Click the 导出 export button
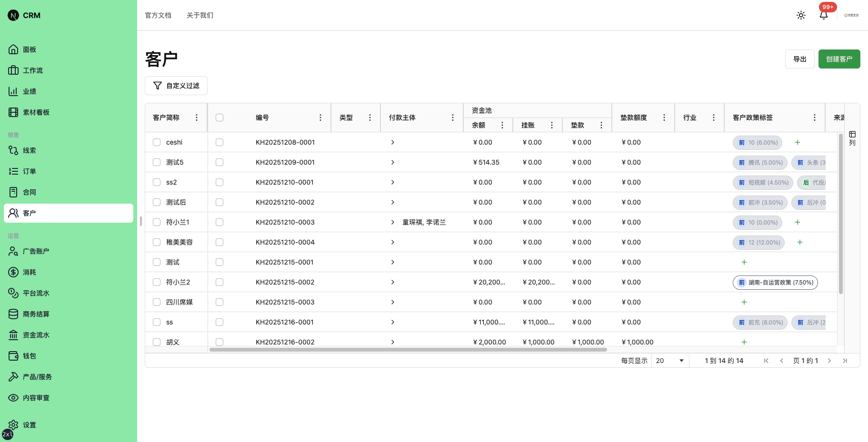The image size is (868, 442). 800,59
